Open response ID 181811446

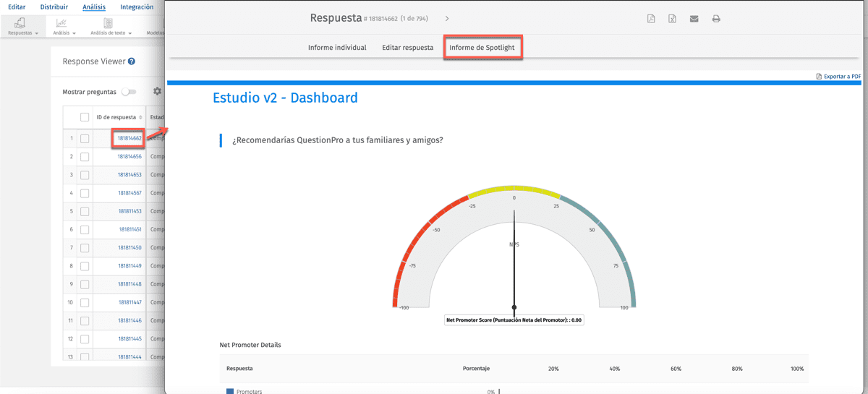click(129, 320)
